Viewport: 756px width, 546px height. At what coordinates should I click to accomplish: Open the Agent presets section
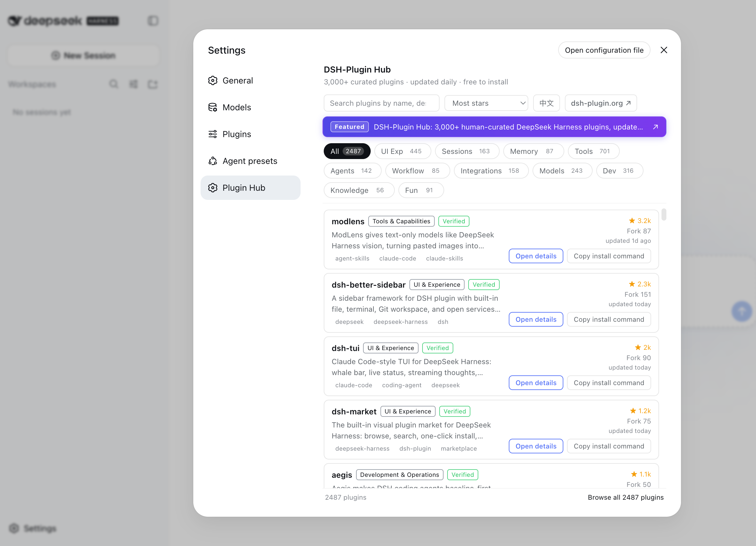point(250,161)
